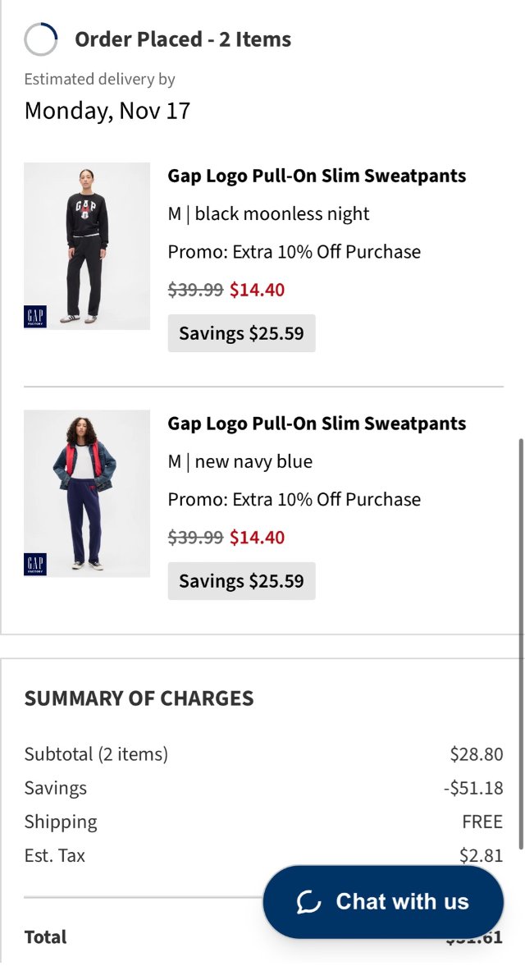Viewport: 525px width, 980px height.
Task: Click the SUMMARY OF CHARGES heading
Action: (139, 698)
